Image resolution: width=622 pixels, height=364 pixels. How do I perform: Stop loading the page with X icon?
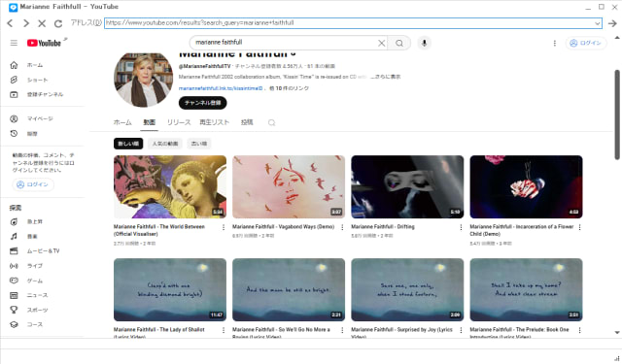pos(42,23)
